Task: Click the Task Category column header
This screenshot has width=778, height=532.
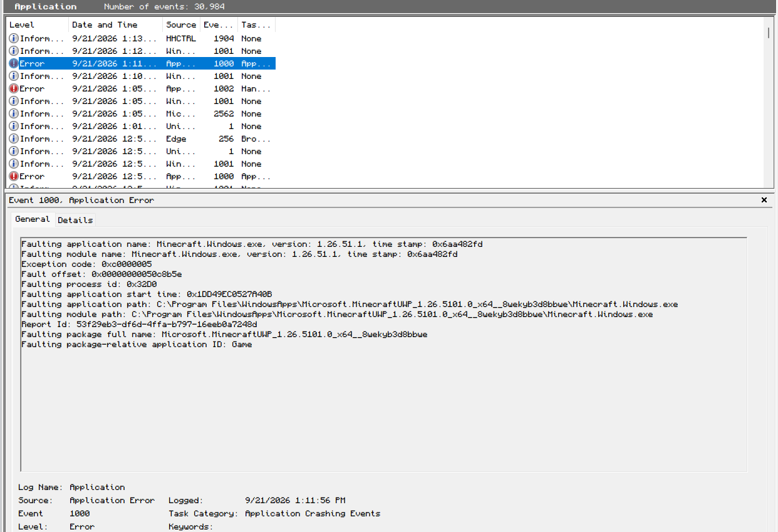Action: click(x=256, y=25)
